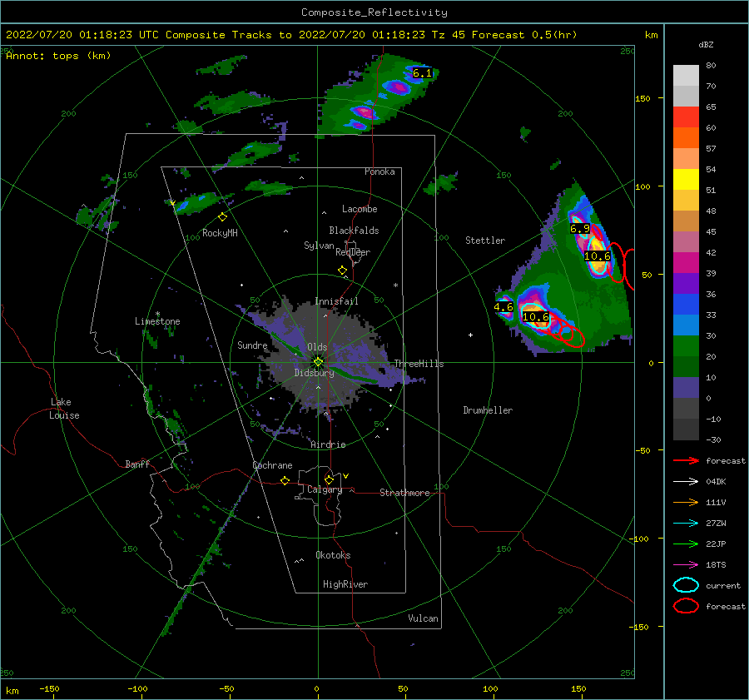
Task: Click the Lake Louise label
Action: tap(64, 409)
